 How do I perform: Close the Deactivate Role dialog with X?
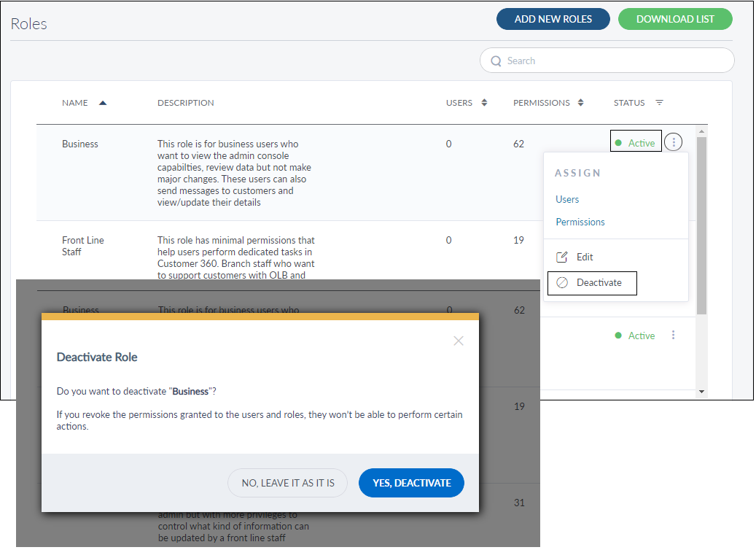coord(458,341)
